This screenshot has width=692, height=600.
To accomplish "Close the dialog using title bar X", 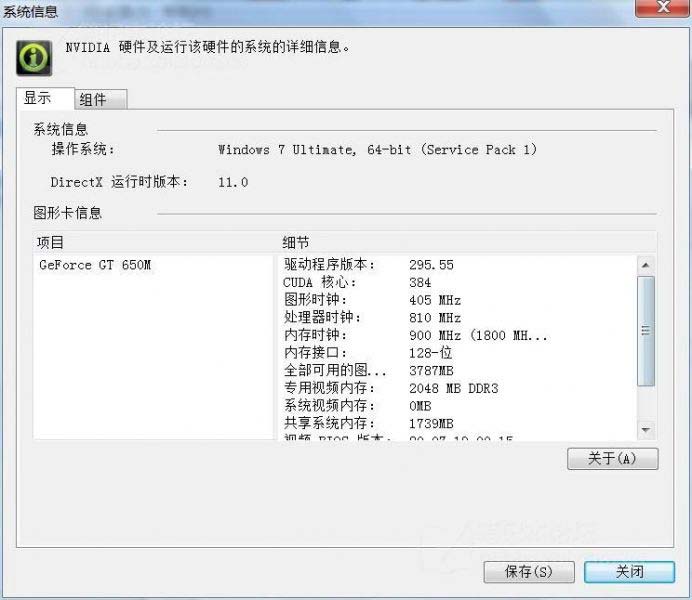I will [661, 9].
